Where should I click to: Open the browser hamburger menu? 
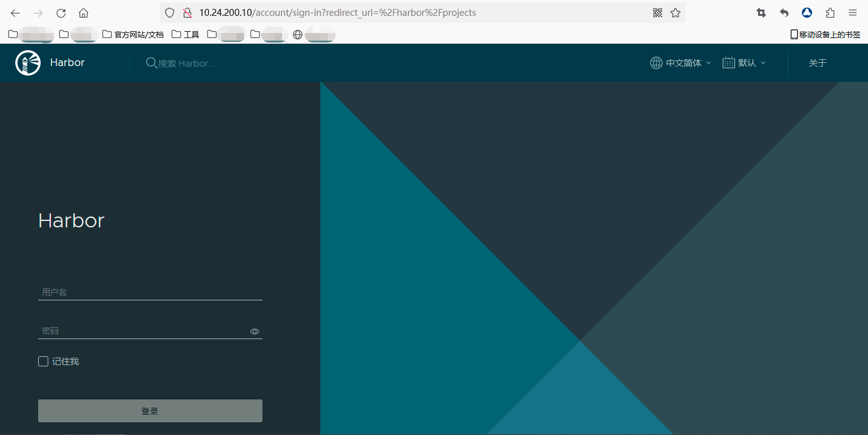pyautogui.click(x=853, y=13)
